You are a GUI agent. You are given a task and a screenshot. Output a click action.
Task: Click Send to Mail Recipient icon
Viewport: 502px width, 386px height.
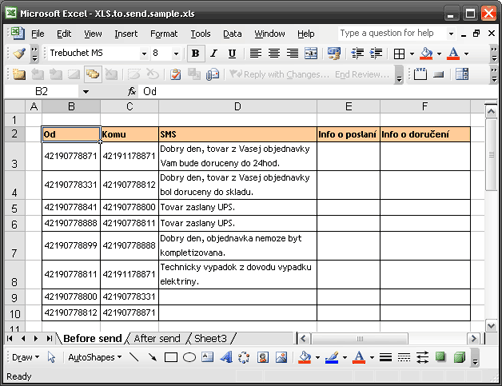click(212, 74)
